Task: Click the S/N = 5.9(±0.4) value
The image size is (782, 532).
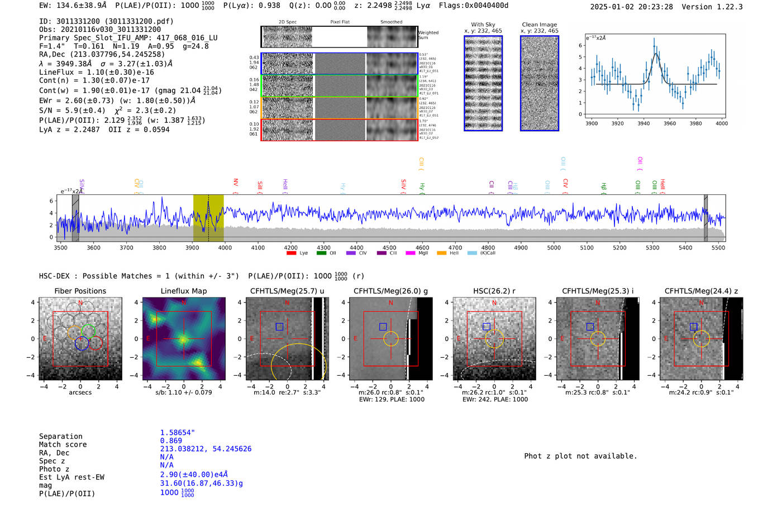Action: pos(72,111)
